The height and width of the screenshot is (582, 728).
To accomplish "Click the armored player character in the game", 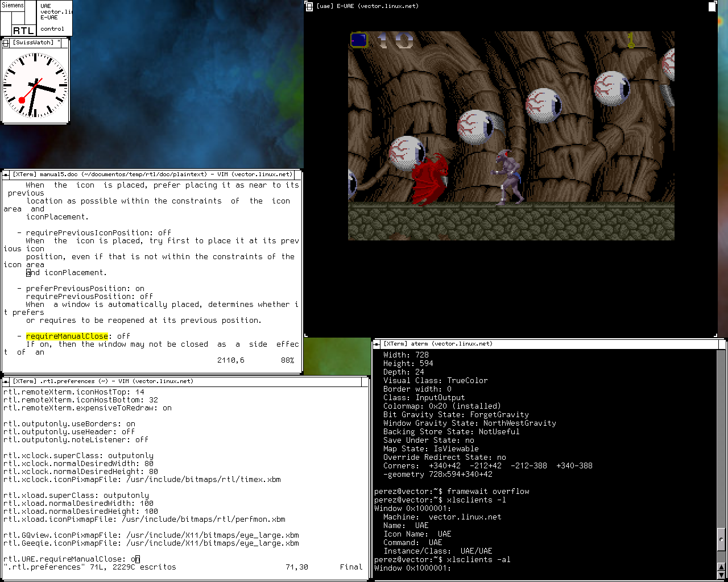I will pos(508,176).
